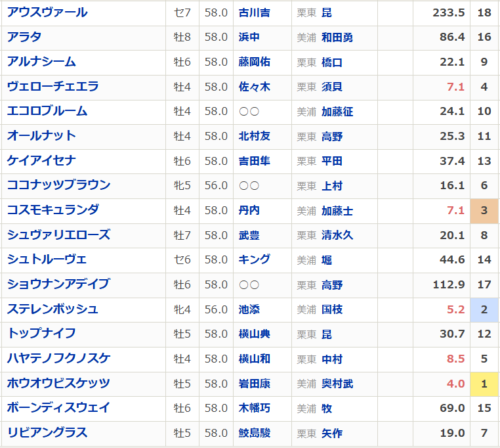Open trainer 矢作 link
500x448 pixels.
coord(332,433)
